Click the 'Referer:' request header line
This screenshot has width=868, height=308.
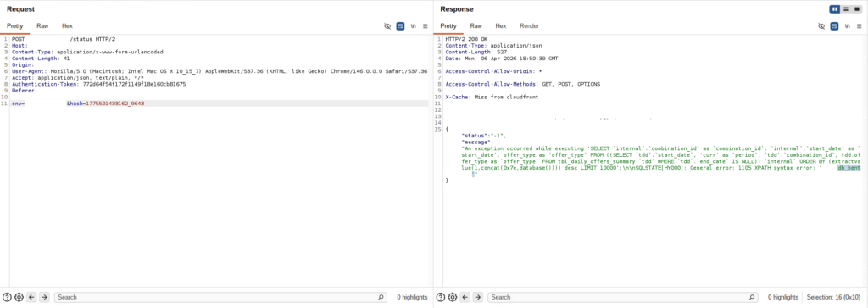click(24, 91)
